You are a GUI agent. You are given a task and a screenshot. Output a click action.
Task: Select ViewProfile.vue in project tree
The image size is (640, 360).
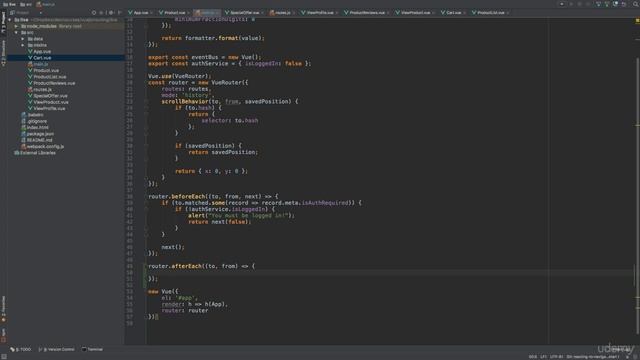pyautogui.click(x=47, y=109)
